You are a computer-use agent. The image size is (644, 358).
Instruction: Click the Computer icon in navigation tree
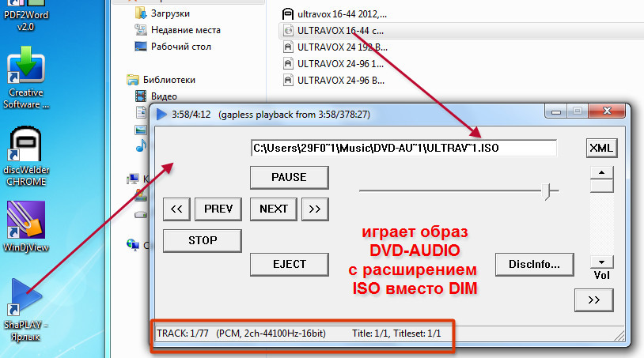coord(133,179)
